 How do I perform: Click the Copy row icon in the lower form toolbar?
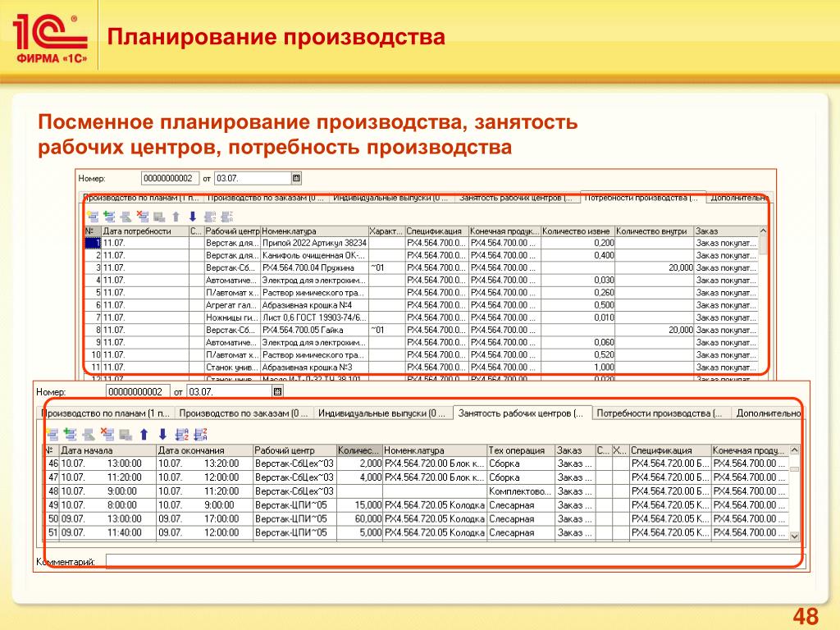coord(70,435)
